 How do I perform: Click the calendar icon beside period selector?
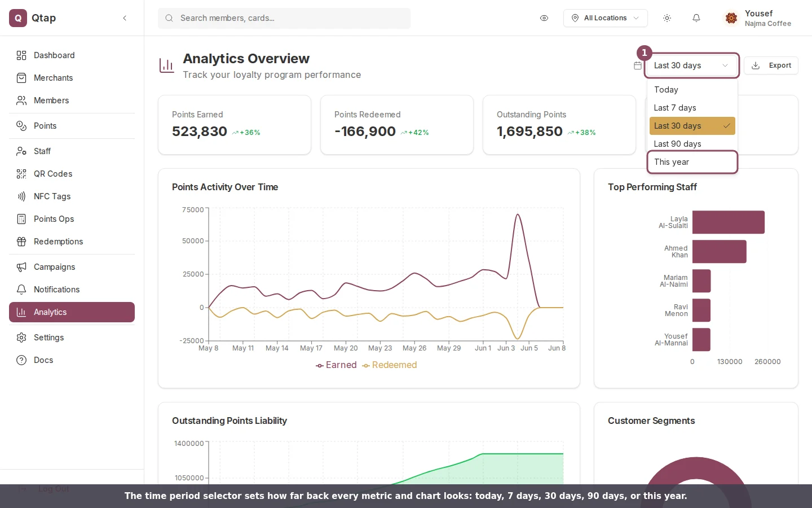coord(638,65)
